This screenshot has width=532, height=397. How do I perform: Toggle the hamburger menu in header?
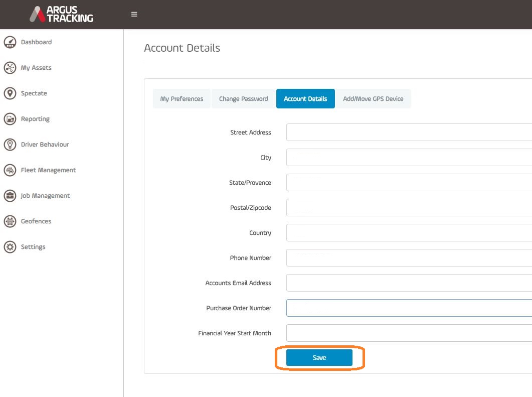coord(134,14)
